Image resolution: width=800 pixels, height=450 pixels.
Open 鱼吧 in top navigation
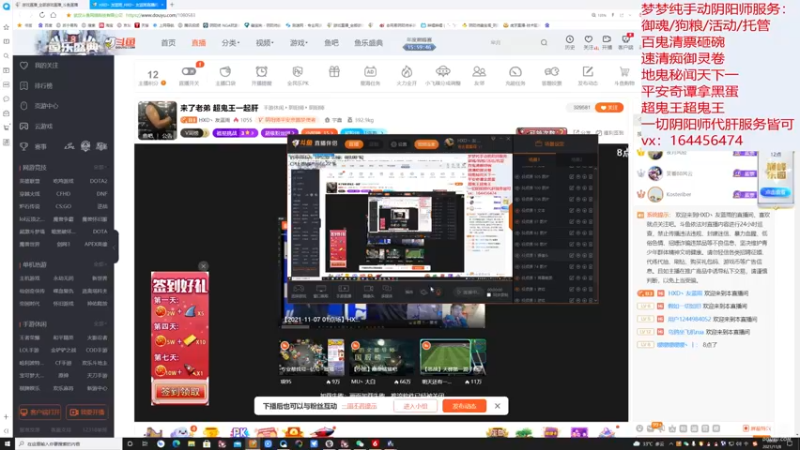(x=331, y=43)
